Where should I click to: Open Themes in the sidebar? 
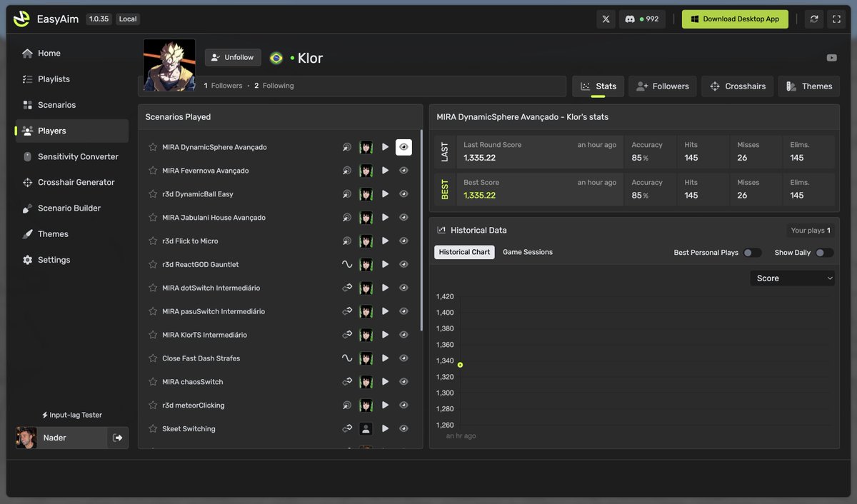coord(72,234)
